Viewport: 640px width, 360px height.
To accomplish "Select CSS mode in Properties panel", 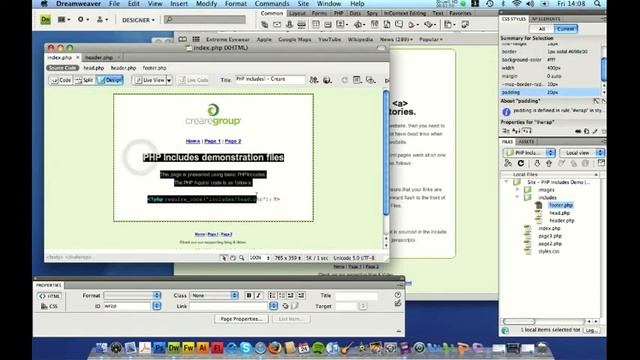I will click(50, 306).
